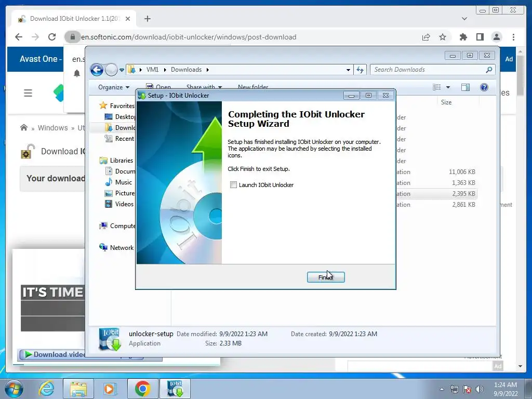The image size is (532, 399).
Task: Select the file row sized 2,861 KB
Action: click(436, 205)
